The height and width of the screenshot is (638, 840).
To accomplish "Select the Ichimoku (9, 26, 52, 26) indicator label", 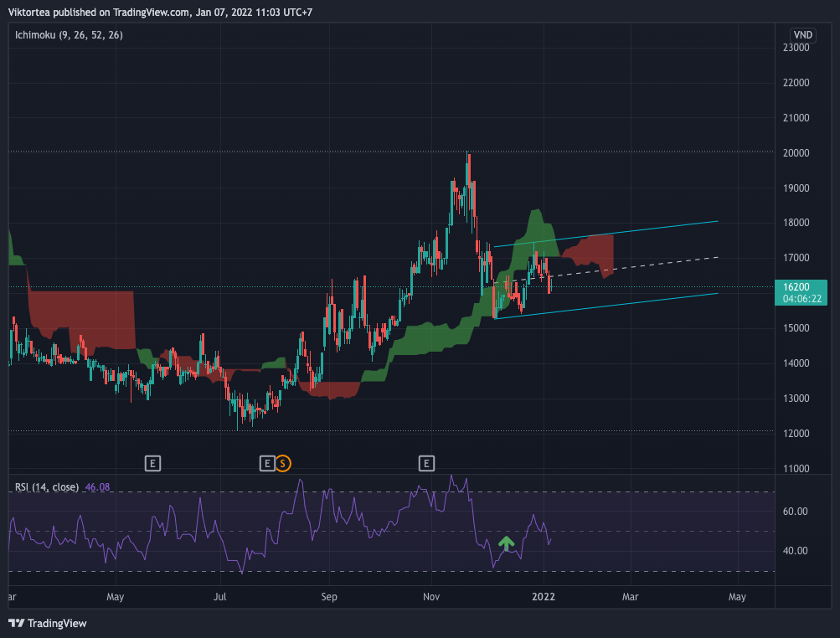I will pyautogui.click(x=70, y=35).
